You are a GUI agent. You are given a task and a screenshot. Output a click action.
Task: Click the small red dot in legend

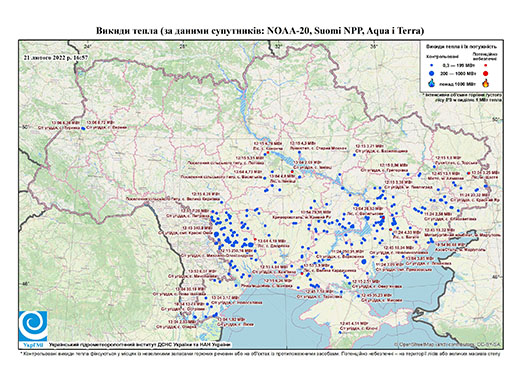pyautogui.click(x=485, y=66)
